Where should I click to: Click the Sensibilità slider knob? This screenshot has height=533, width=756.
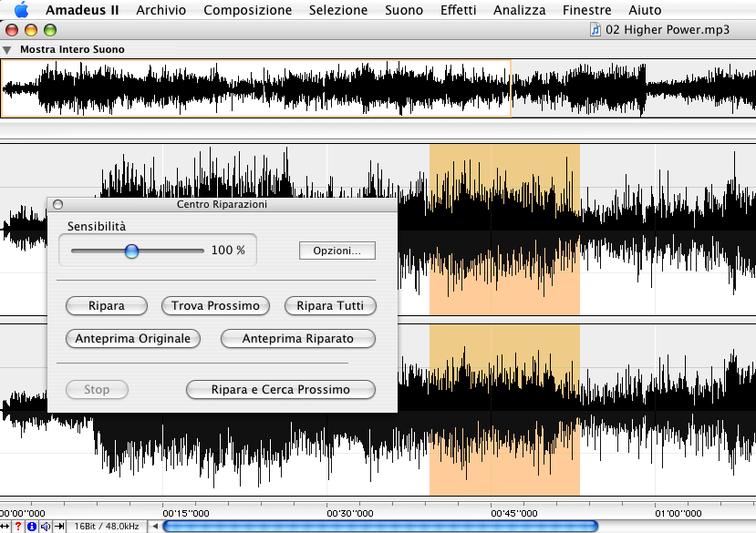tap(131, 251)
